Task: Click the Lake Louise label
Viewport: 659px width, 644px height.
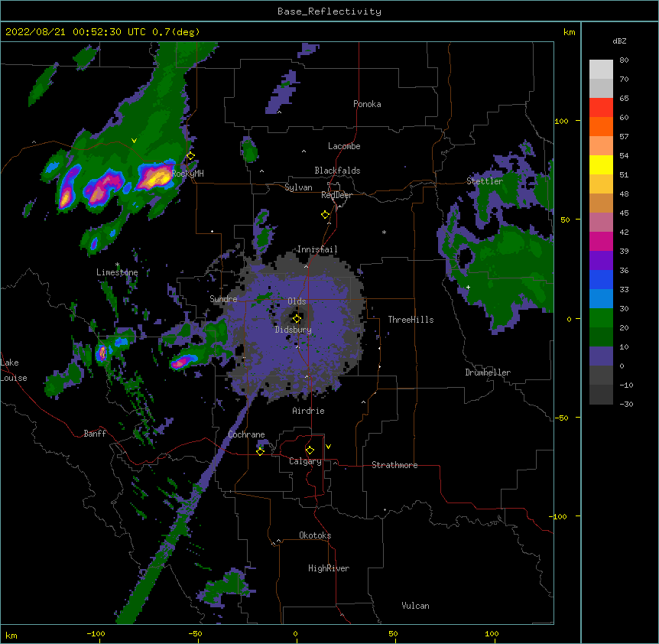Action: tap(14, 370)
